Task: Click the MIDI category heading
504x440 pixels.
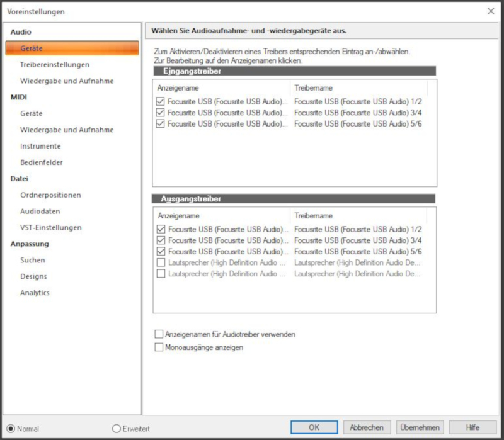Action: (x=19, y=97)
